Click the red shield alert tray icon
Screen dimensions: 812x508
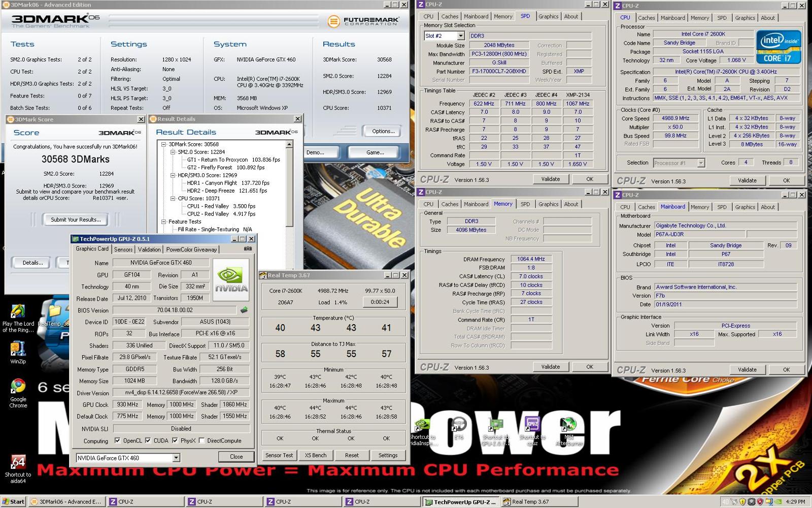click(x=760, y=501)
